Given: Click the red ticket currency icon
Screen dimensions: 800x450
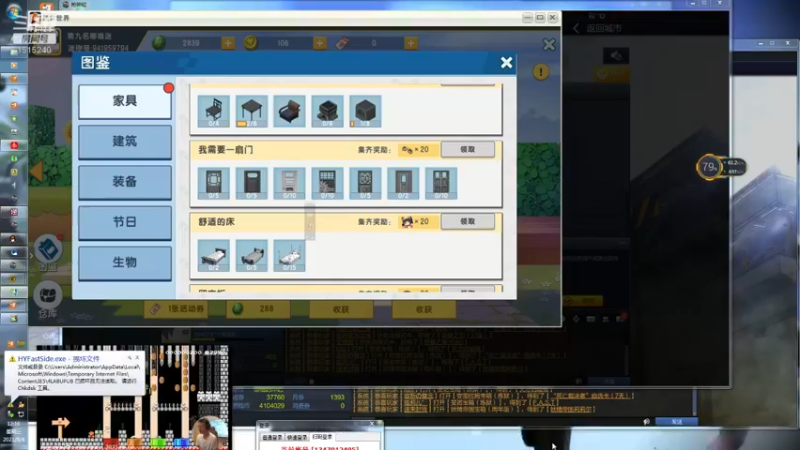Looking at the screenshot, I should pos(342,43).
